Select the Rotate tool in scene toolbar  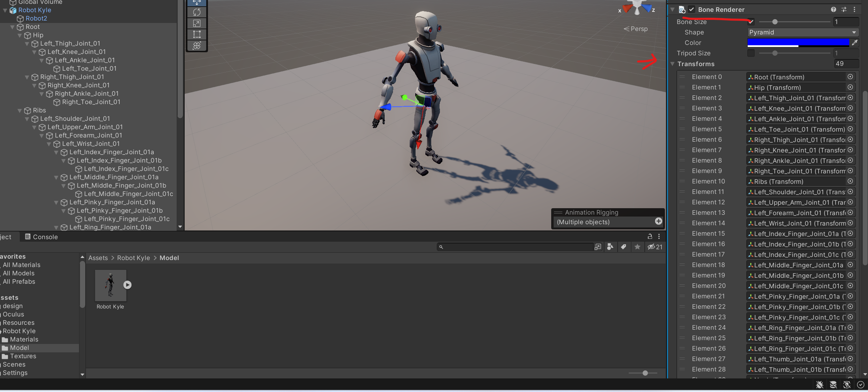(x=197, y=12)
